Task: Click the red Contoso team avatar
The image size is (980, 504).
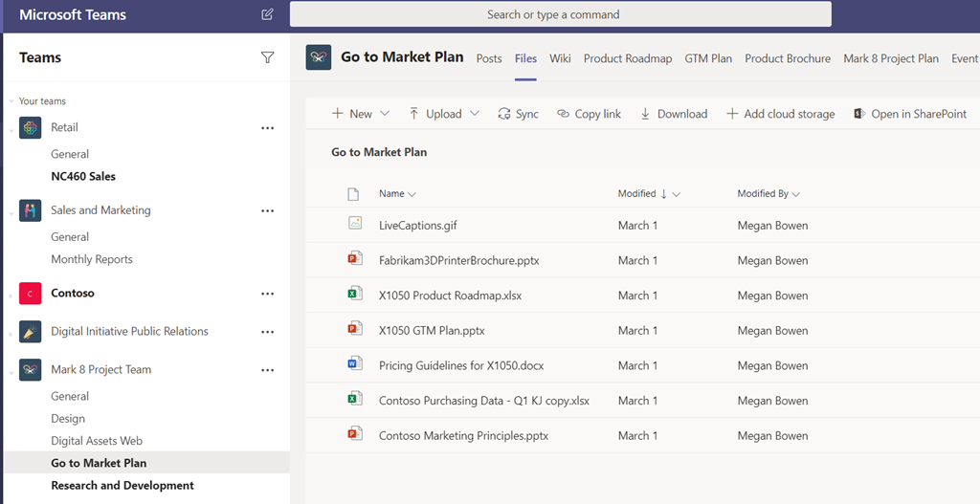Action: [30, 294]
